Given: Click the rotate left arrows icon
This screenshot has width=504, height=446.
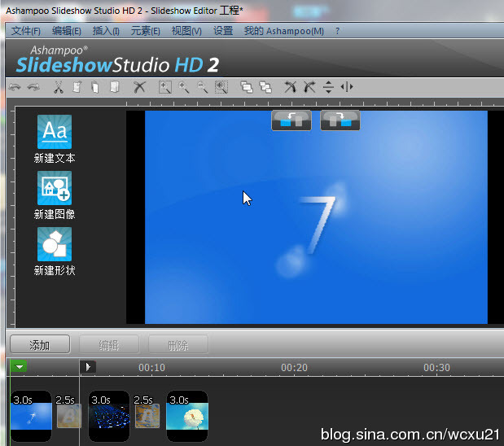Looking at the screenshot, I should (x=290, y=87).
